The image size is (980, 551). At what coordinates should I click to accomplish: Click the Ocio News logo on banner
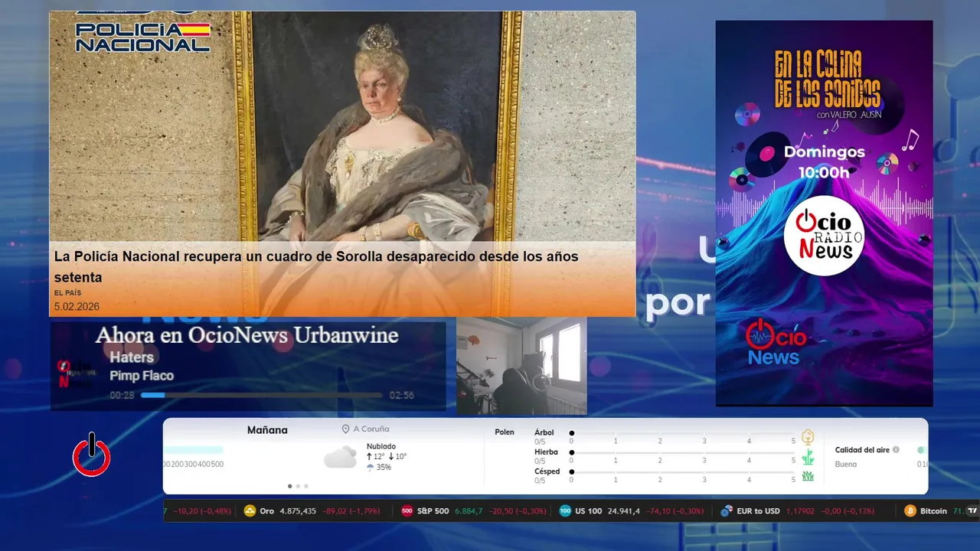click(x=776, y=342)
